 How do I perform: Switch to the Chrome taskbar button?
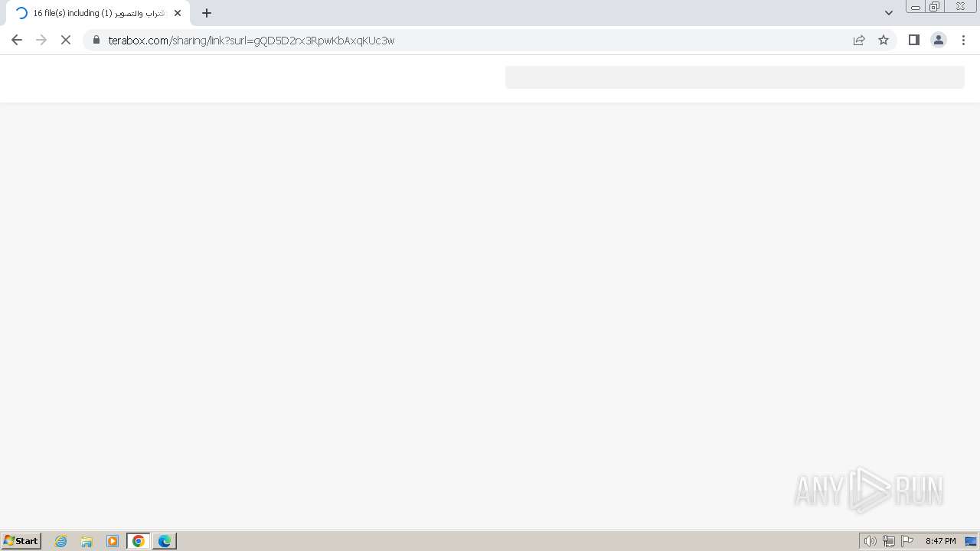tap(139, 541)
